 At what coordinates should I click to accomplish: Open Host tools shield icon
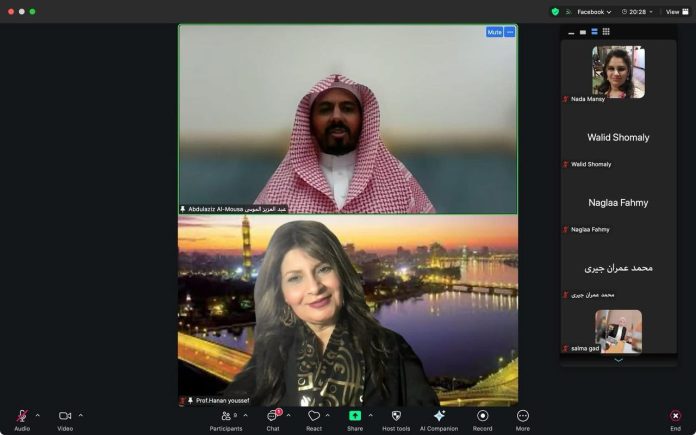pyautogui.click(x=396, y=416)
